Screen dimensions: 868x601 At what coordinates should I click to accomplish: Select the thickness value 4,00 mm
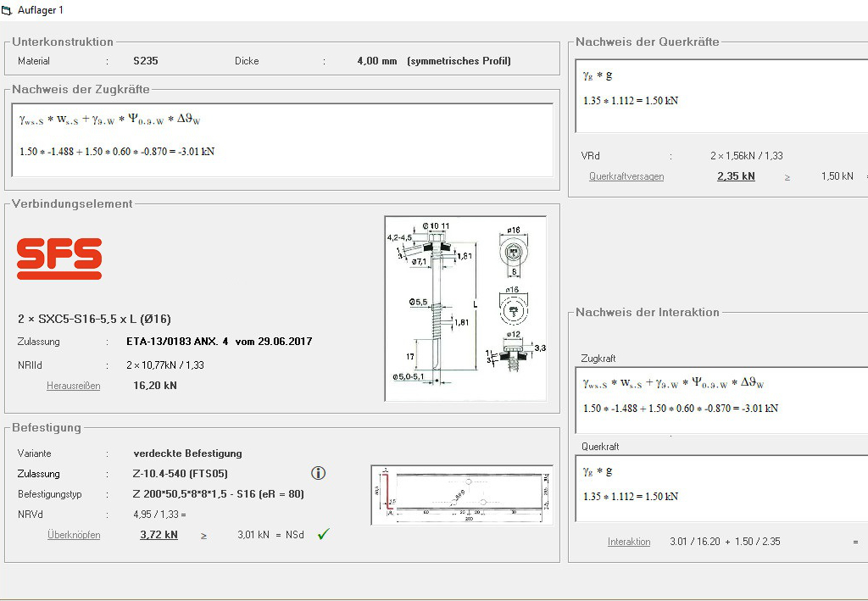(377, 61)
